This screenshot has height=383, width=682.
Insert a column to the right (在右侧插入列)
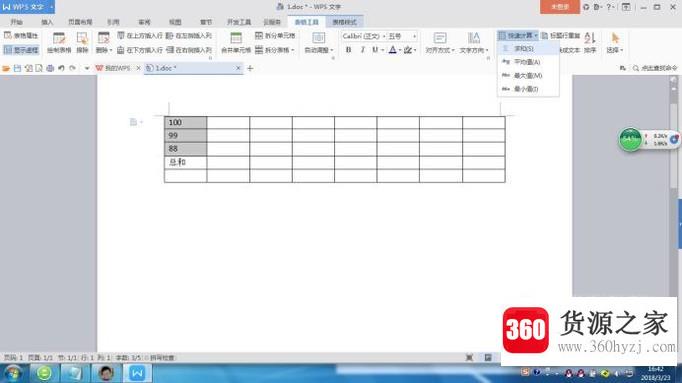click(189, 50)
